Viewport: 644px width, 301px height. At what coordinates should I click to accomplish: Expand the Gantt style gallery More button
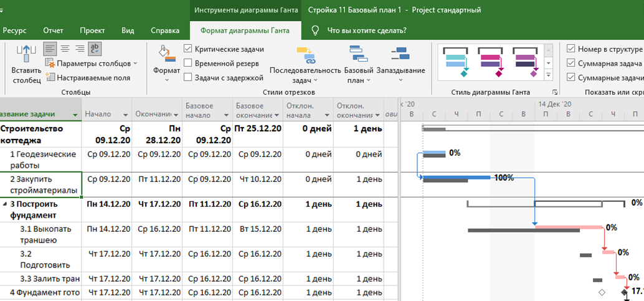[x=548, y=74]
